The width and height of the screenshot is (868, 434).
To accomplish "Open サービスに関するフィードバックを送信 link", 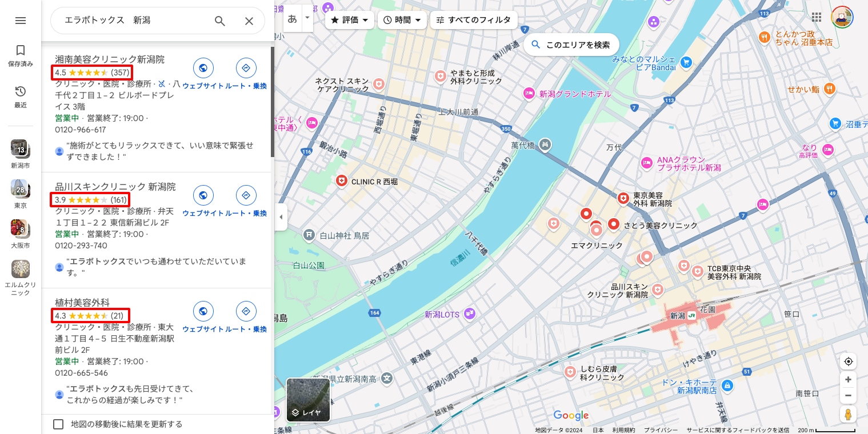I will [738, 430].
